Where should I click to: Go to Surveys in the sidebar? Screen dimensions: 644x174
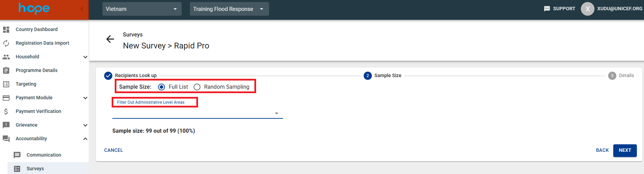[x=35, y=169]
